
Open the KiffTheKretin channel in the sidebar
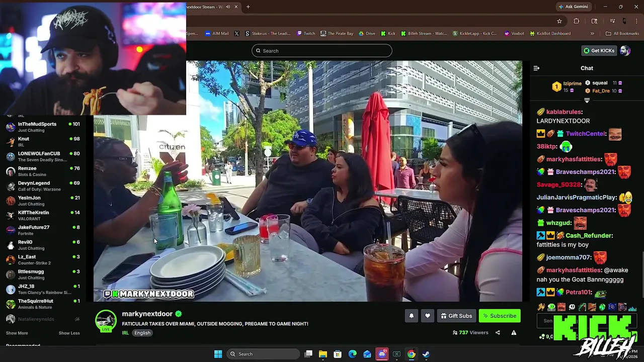click(x=43, y=215)
